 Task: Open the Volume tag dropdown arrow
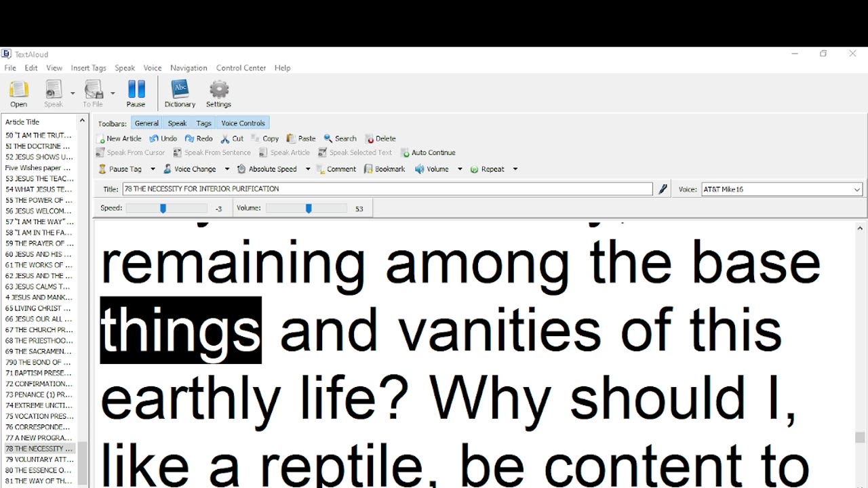[459, 169]
